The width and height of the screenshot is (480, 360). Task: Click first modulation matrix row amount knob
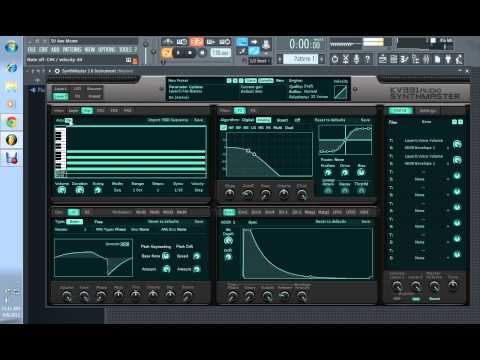(457, 144)
